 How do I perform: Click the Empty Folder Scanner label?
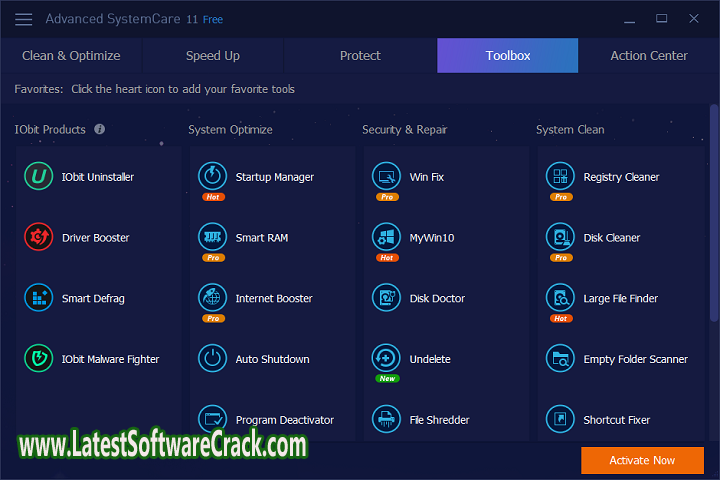click(x=636, y=360)
